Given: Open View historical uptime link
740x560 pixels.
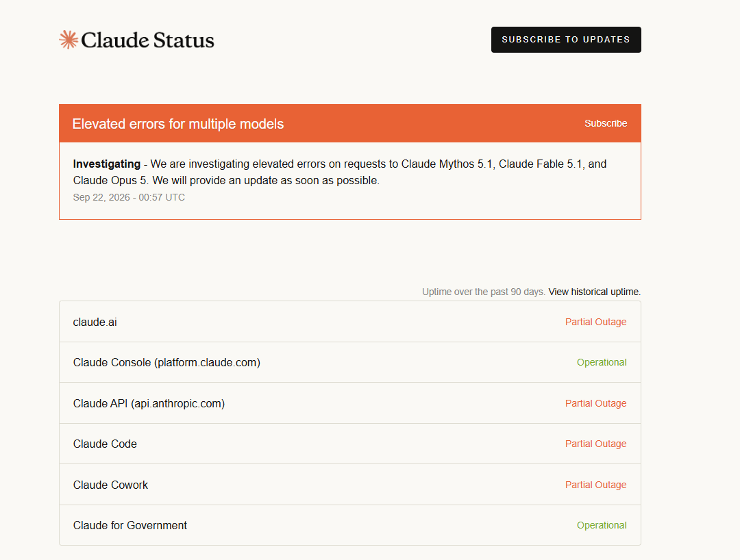Looking at the screenshot, I should point(594,292).
